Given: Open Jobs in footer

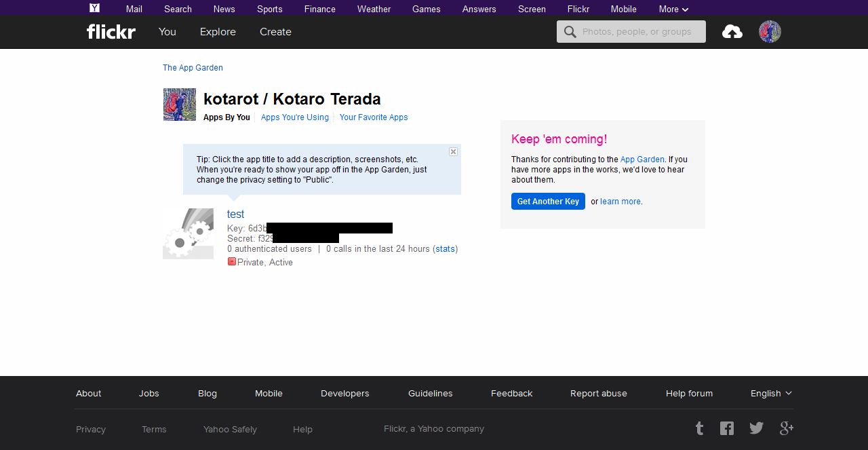Looking at the screenshot, I should point(149,393).
